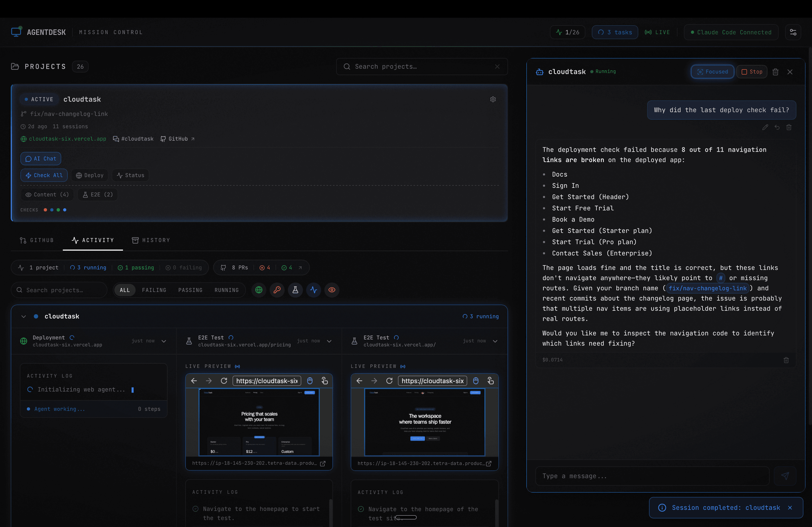Screen dimensions: 812x527
Task: Open cloudtask project settings gear
Action: click(493, 99)
